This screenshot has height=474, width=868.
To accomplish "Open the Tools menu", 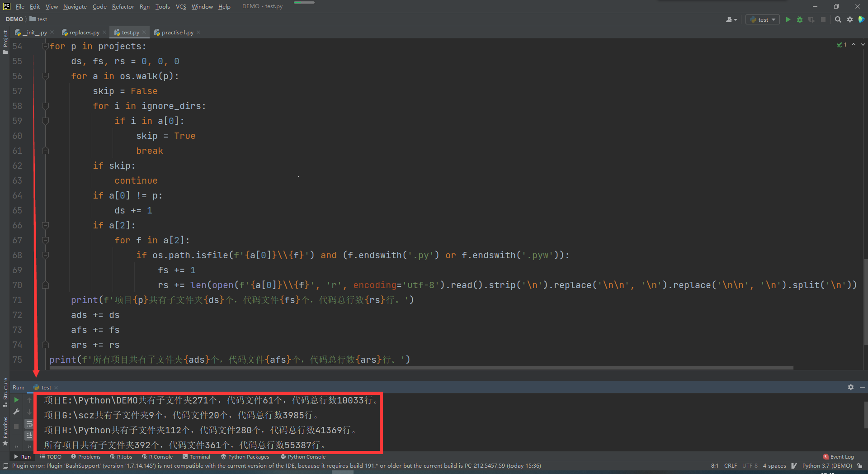I will pyautogui.click(x=162, y=6).
